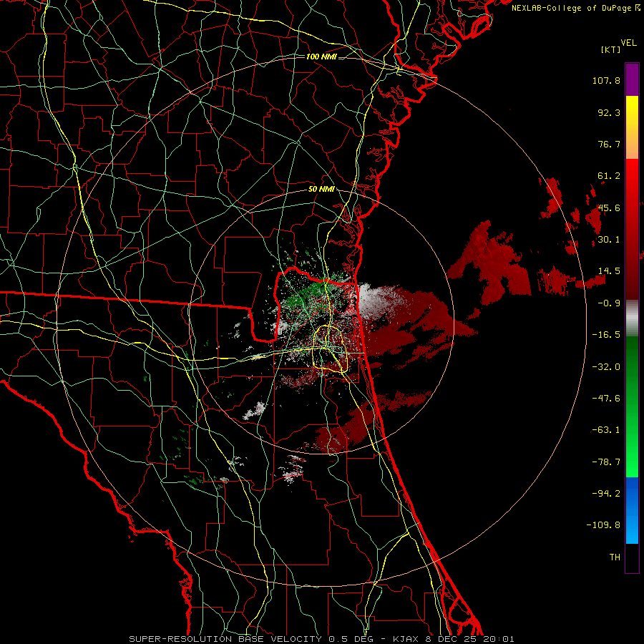644x644 pixels.
Task: Click the -94.2 velocity scale value
Action: [606, 493]
